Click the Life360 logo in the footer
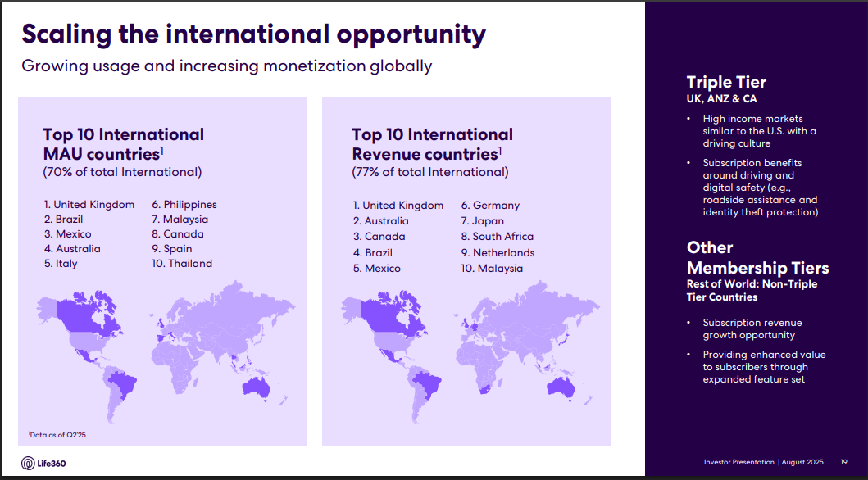The image size is (868, 480). 43,464
